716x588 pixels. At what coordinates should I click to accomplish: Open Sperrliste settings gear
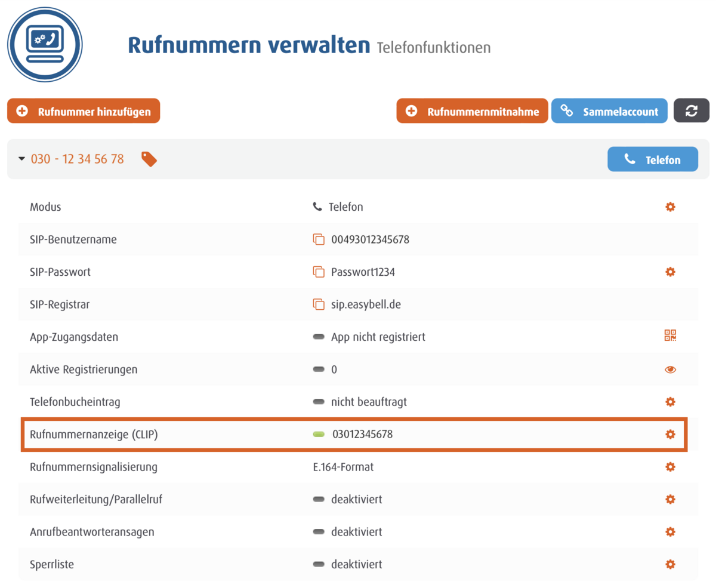coord(670,564)
